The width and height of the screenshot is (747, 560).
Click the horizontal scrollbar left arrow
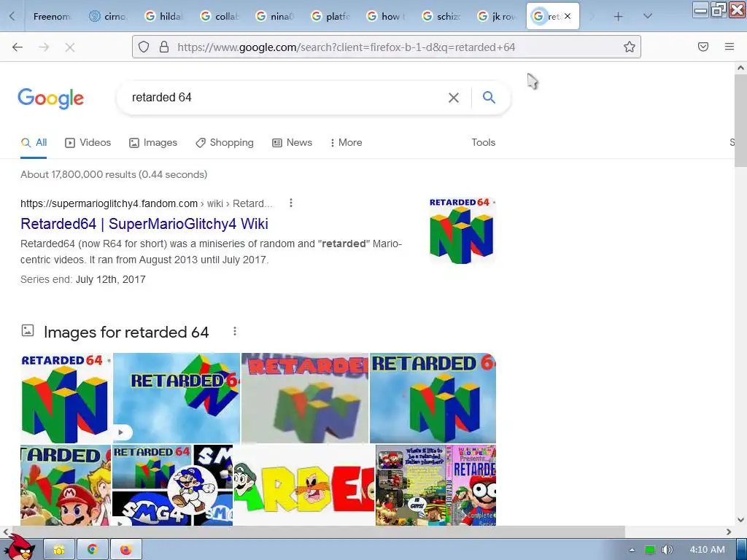coord(5,532)
